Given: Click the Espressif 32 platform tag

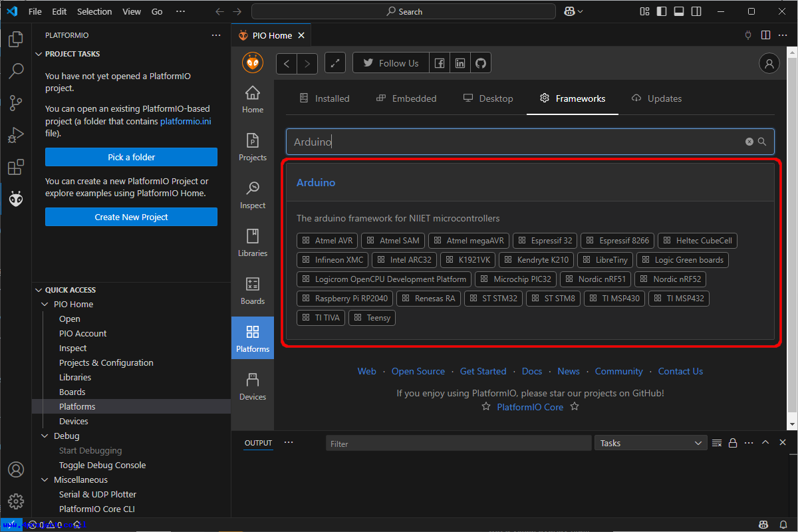Looking at the screenshot, I should (x=545, y=241).
